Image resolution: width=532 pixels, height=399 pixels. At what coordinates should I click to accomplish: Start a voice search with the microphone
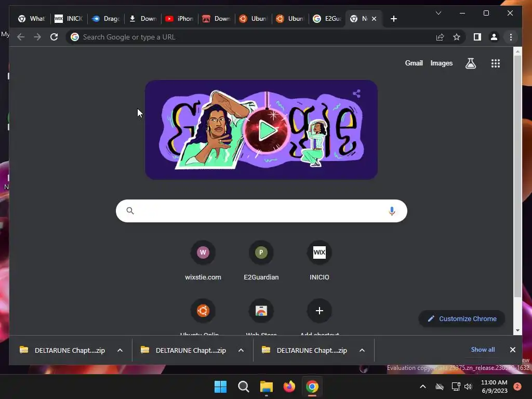pos(392,211)
